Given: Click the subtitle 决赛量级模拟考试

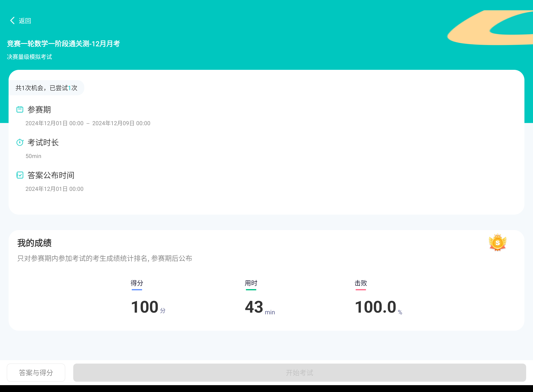Looking at the screenshot, I should [x=29, y=57].
